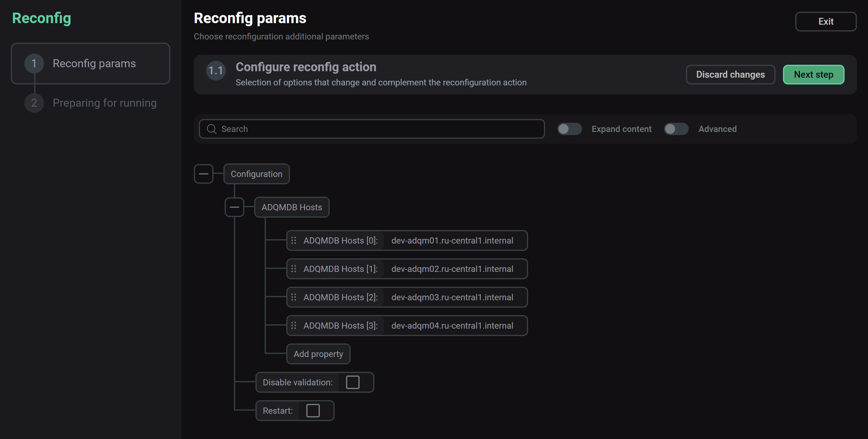Click the green Reconfig title
The height and width of the screenshot is (439, 868).
click(42, 18)
